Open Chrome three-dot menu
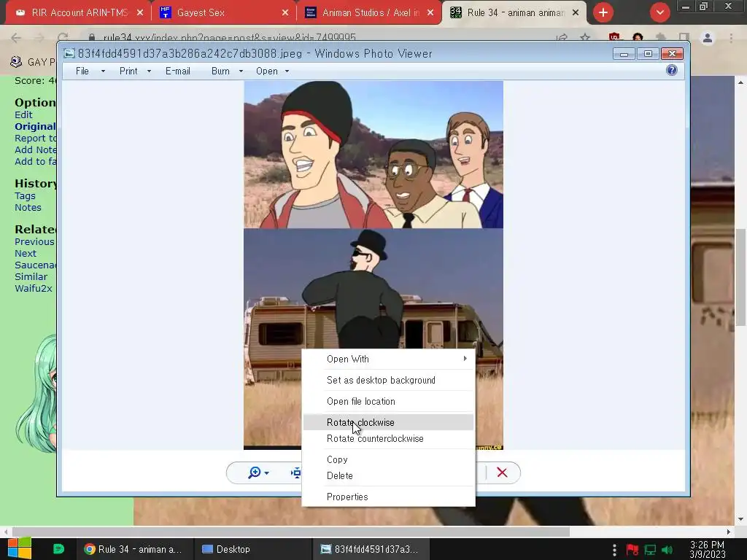Screen dimensions: 747x560 [731, 38]
